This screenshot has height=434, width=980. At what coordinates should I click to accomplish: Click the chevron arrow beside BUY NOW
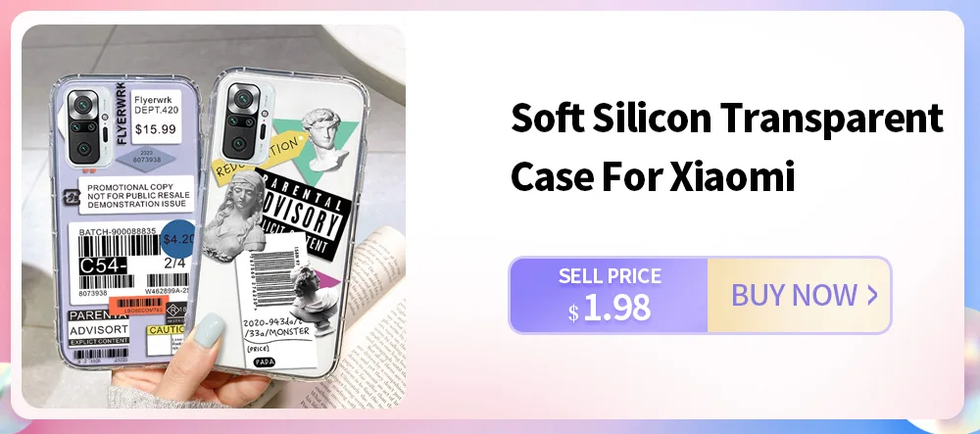click(x=872, y=295)
